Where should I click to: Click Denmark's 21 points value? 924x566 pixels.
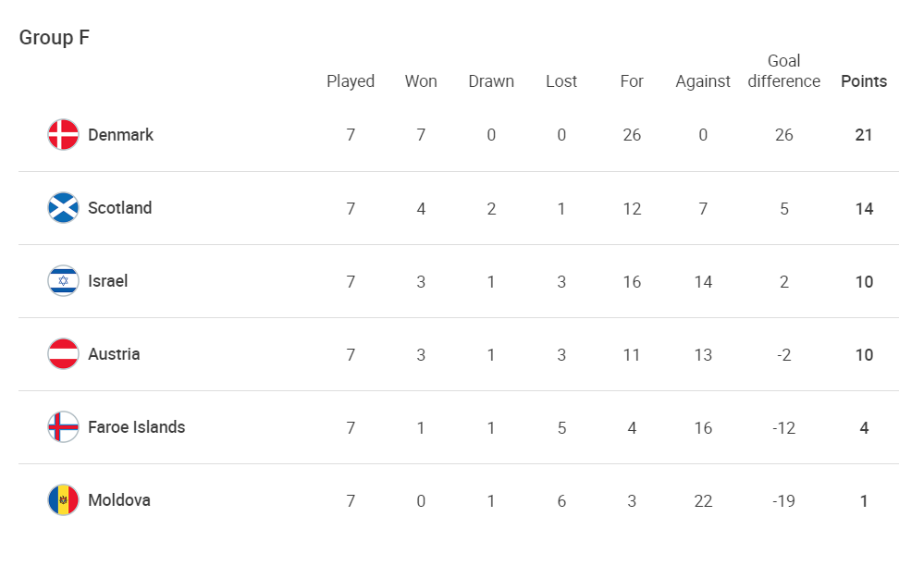click(x=864, y=135)
